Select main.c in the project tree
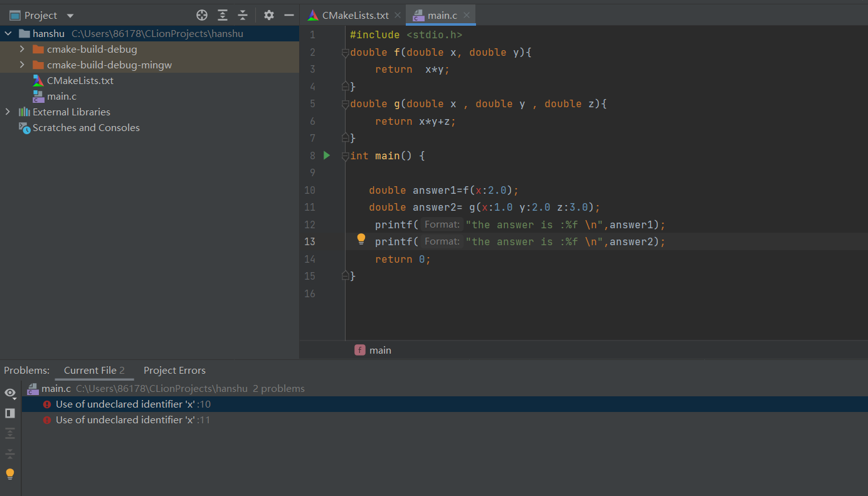Image resolution: width=868 pixels, height=496 pixels. pos(61,96)
